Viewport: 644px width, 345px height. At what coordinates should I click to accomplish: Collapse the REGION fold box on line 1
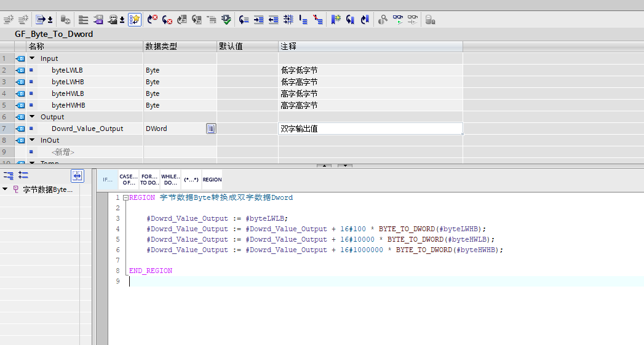pyautogui.click(x=125, y=198)
